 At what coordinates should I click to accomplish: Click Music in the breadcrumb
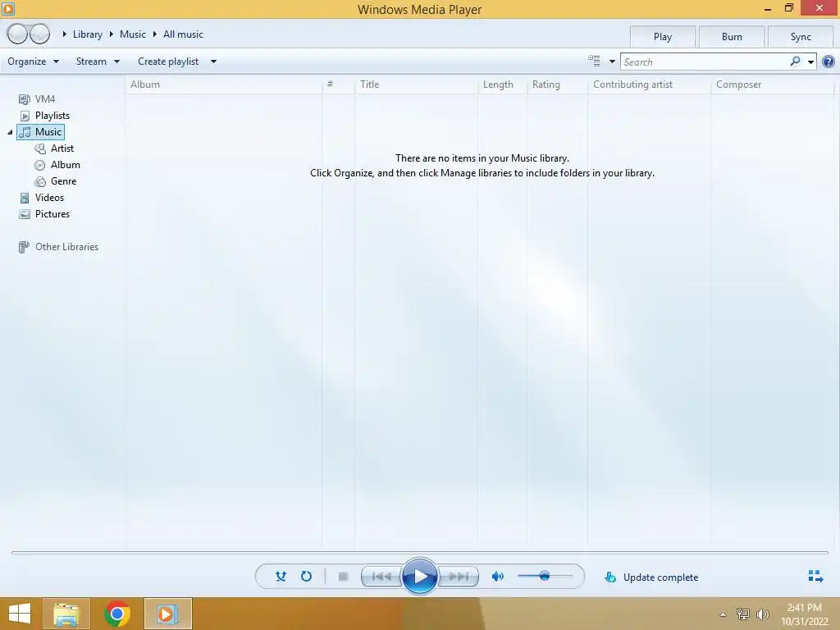[132, 34]
